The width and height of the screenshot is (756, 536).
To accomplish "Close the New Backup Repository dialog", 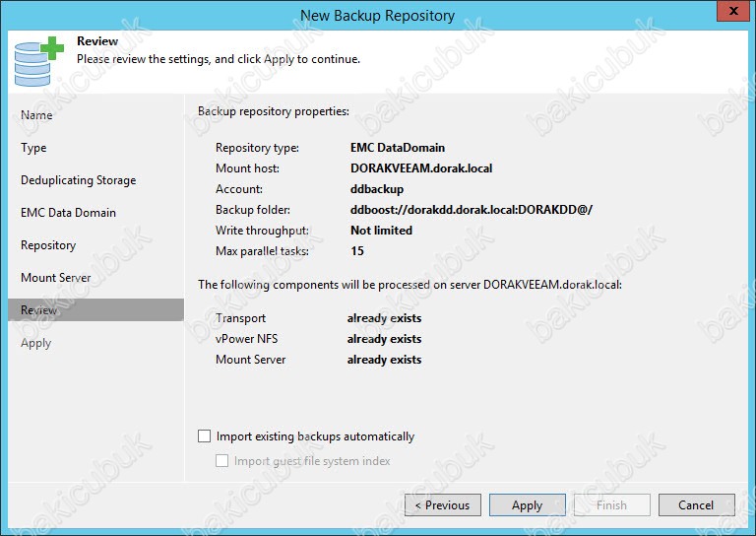I will coord(732,11).
